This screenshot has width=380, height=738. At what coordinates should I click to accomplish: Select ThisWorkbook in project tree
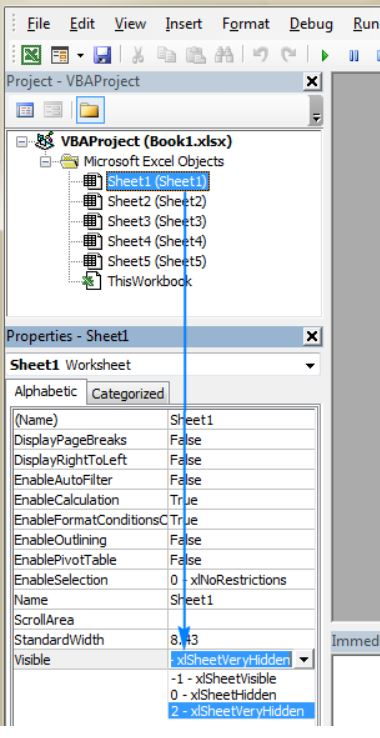point(149,281)
